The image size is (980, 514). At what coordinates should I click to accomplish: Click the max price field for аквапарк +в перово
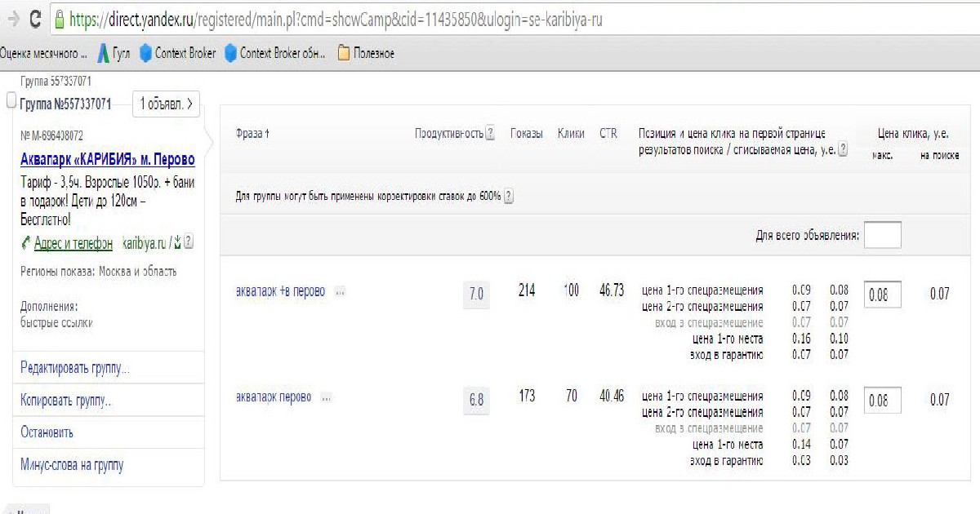[x=883, y=295]
